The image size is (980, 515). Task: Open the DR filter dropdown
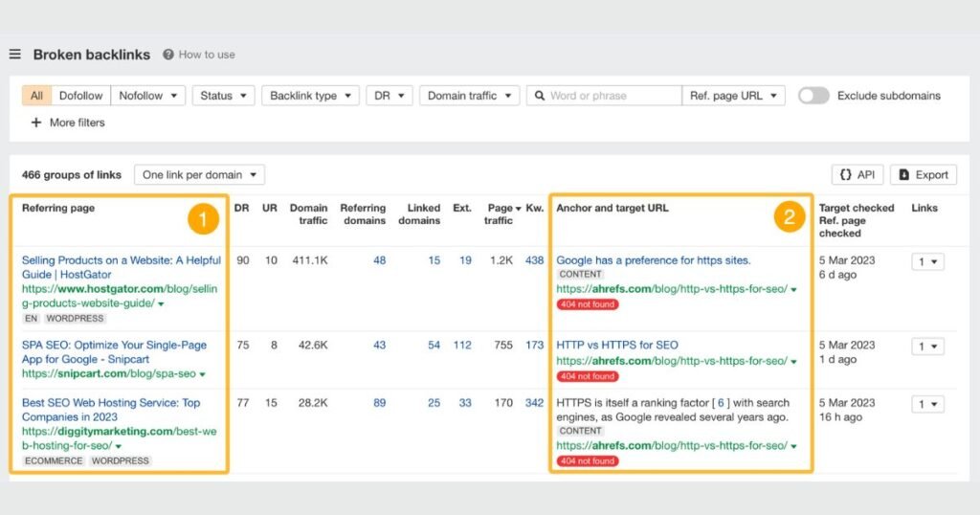coord(389,96)
